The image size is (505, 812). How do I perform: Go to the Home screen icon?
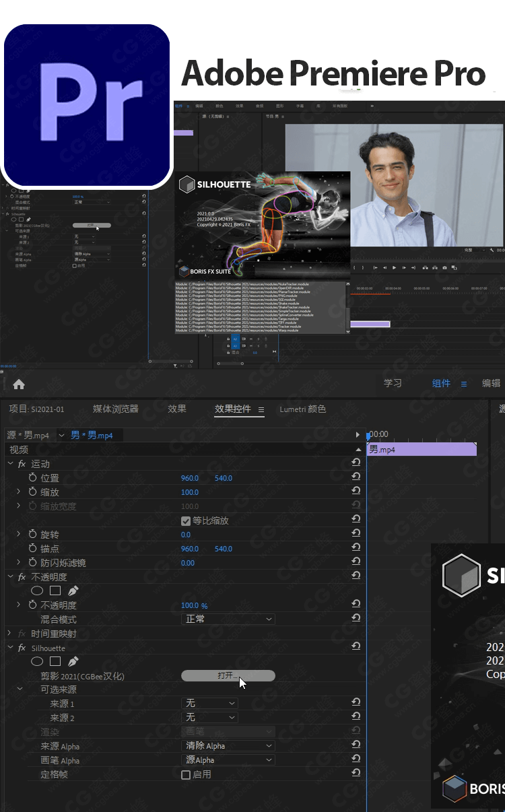click(x=19, y=384)
